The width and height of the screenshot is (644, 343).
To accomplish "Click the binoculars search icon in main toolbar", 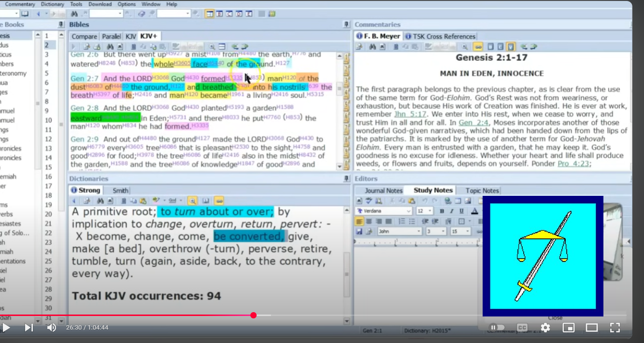I will (74, 14).
